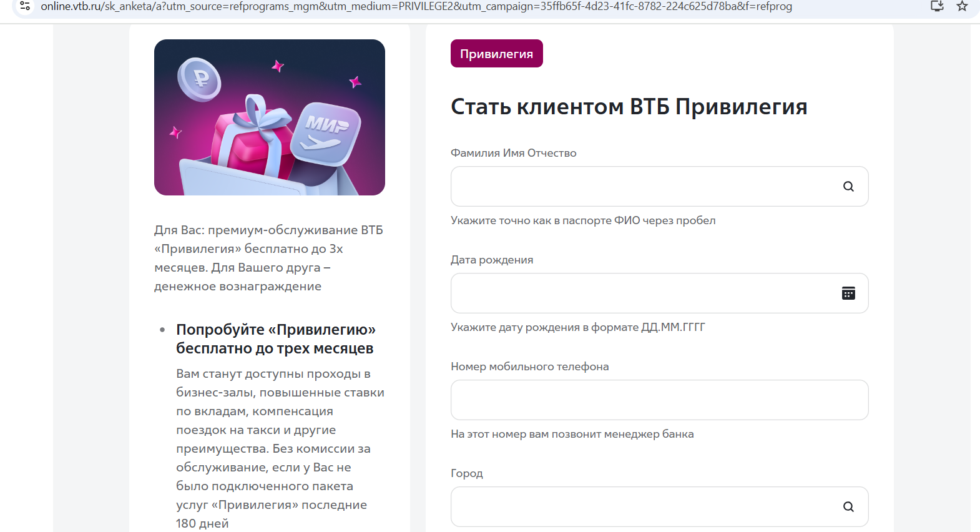980x532 pixels.
Task: Click the page URL in the address bar
Action: click(416, 6)
